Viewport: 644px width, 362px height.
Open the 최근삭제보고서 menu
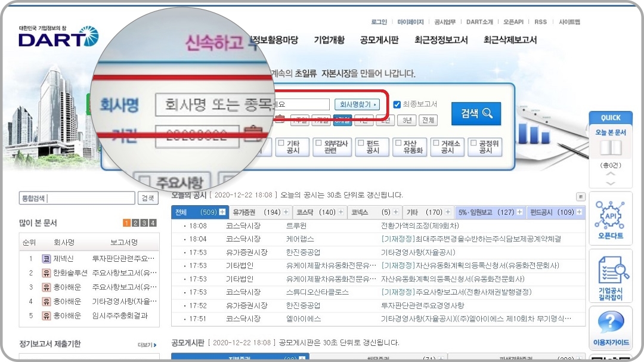tap(510, 40)
